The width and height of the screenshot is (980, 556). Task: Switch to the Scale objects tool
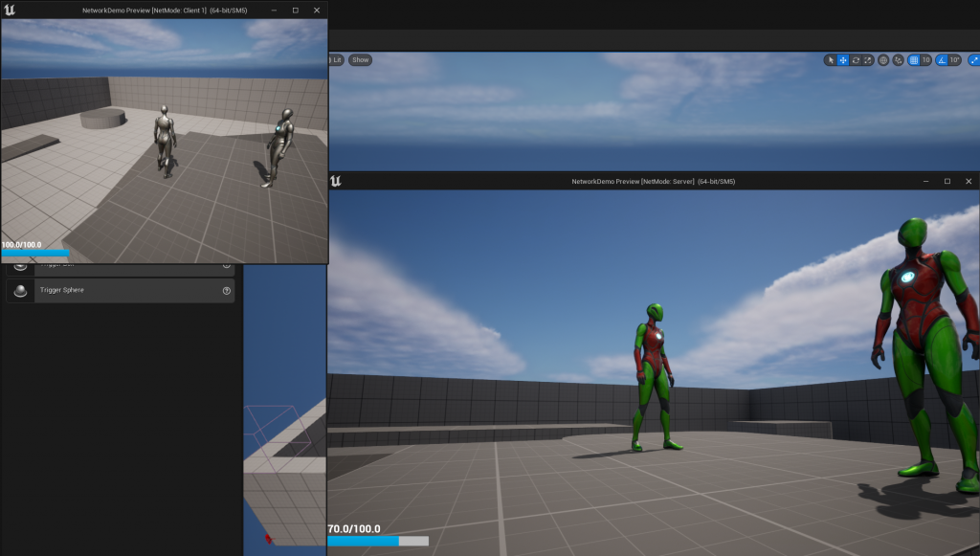868,60
